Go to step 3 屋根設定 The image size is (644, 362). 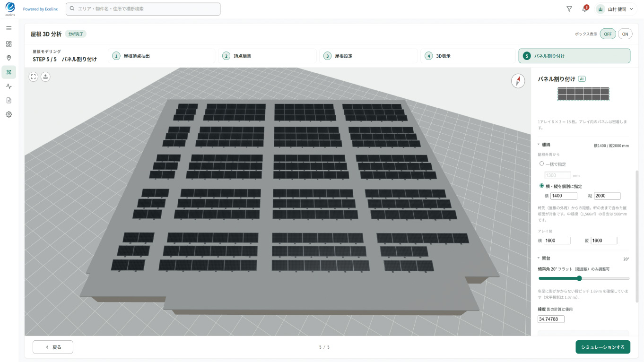(368, 56)
